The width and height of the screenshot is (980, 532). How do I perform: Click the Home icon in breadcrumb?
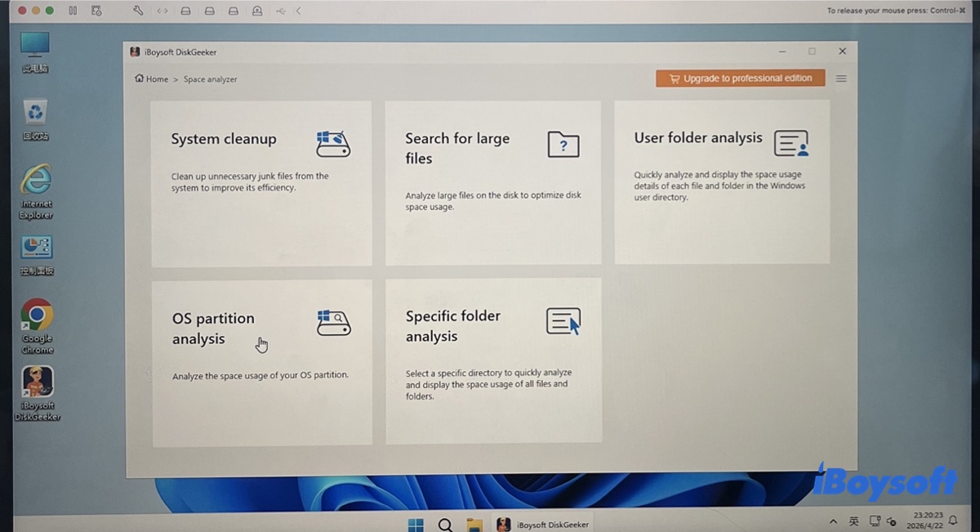point(139,78)
